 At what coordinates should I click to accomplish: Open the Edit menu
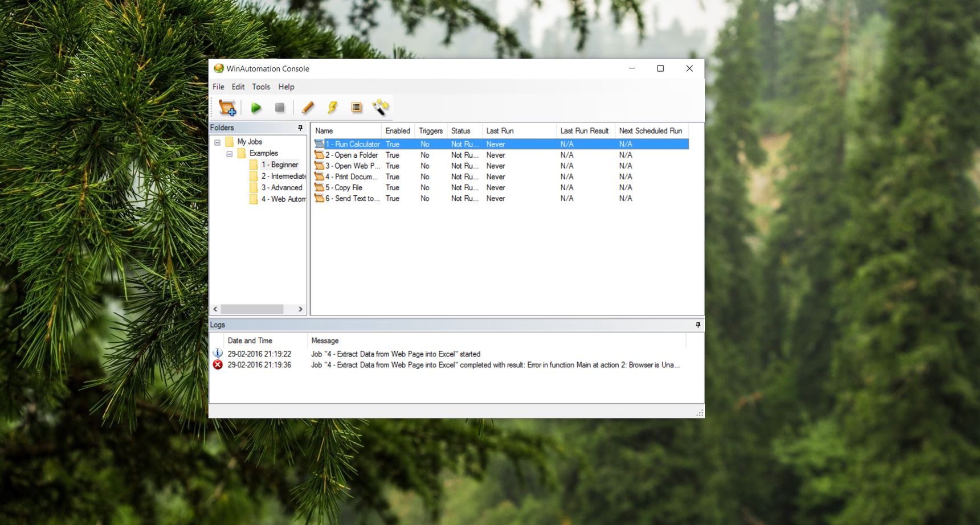pos(238,87)
